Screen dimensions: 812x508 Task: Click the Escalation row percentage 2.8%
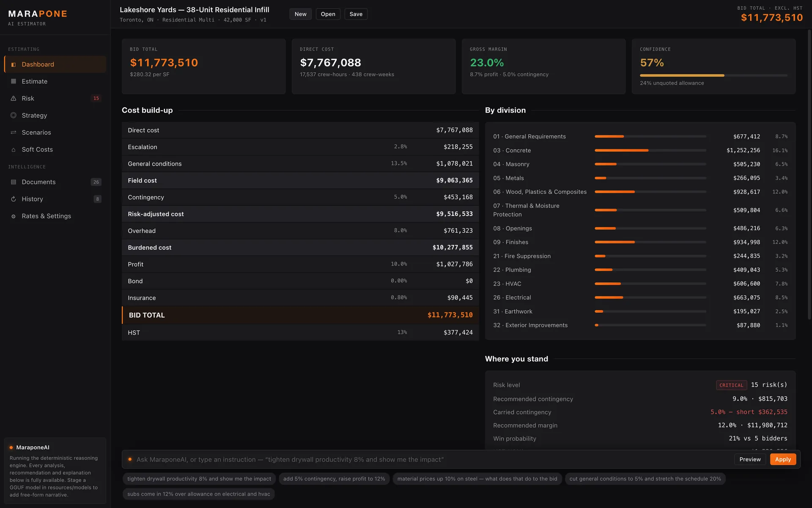401,147
